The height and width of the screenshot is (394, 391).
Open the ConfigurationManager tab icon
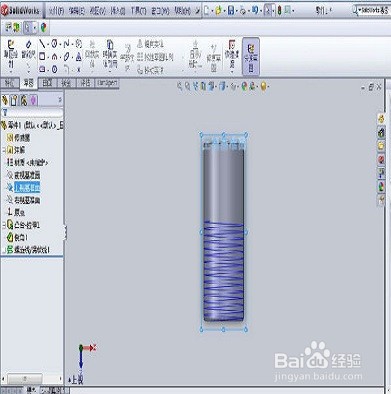click(x=24, y=100)
